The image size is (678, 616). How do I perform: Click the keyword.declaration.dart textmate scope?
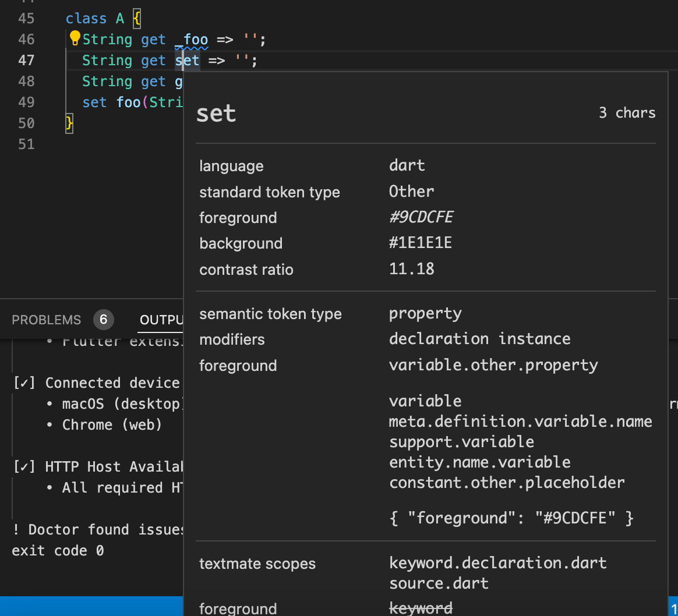497,563
